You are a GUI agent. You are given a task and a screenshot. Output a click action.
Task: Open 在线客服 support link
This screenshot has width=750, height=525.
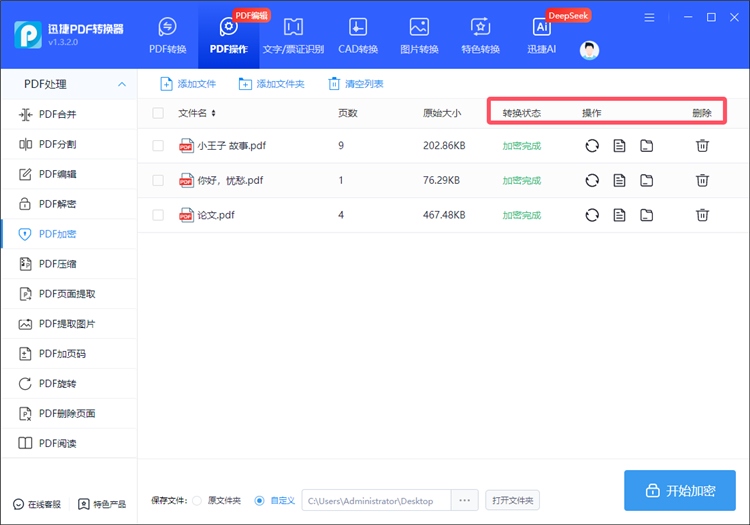pos(37,504)
